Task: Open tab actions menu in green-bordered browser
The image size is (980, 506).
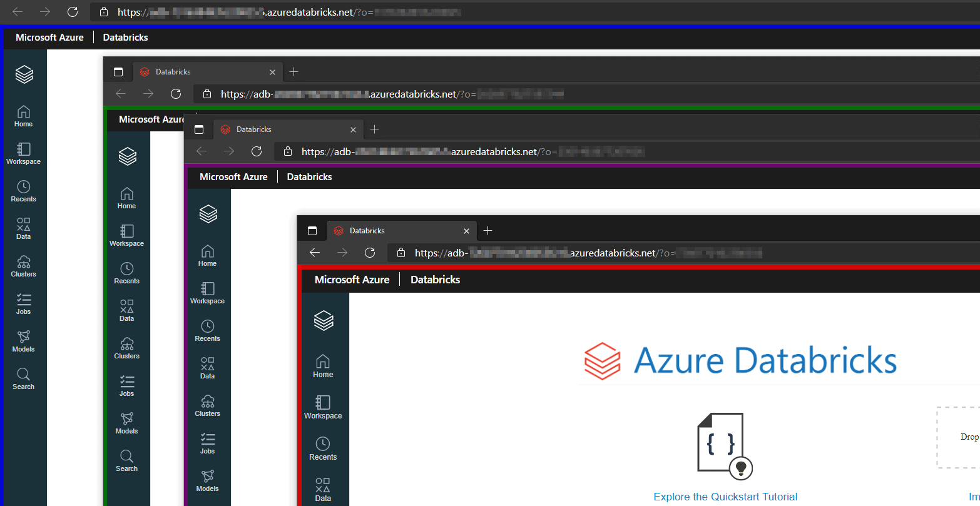Action: (118, 72)
